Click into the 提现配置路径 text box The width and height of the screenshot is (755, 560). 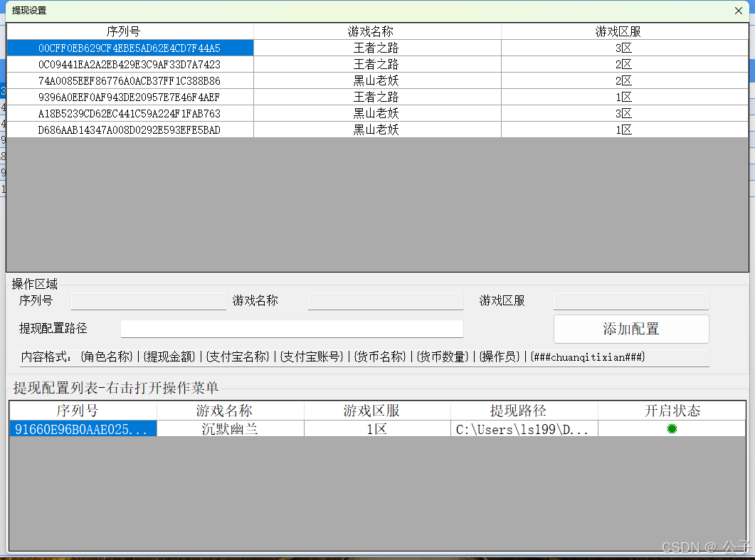click(x=292, y=329)
